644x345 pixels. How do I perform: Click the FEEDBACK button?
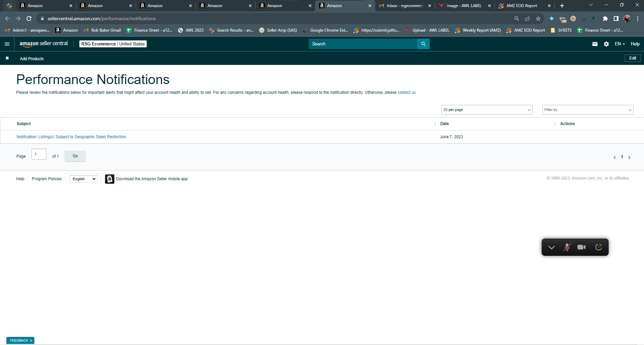pos(19,341)
